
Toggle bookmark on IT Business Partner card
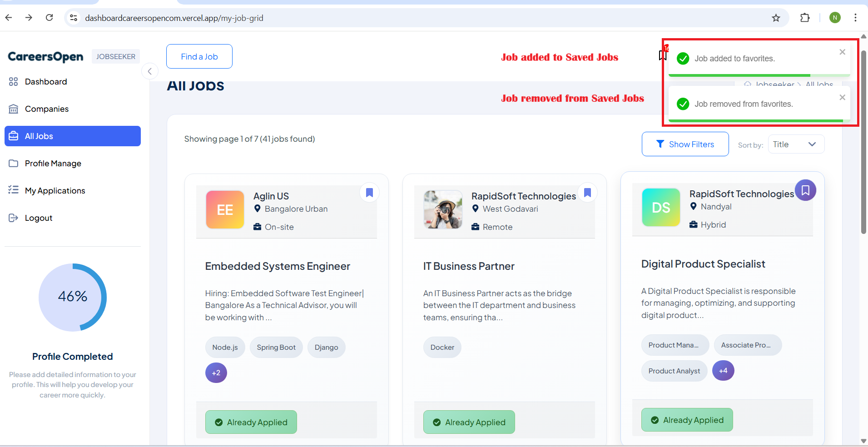coord(587,193)
